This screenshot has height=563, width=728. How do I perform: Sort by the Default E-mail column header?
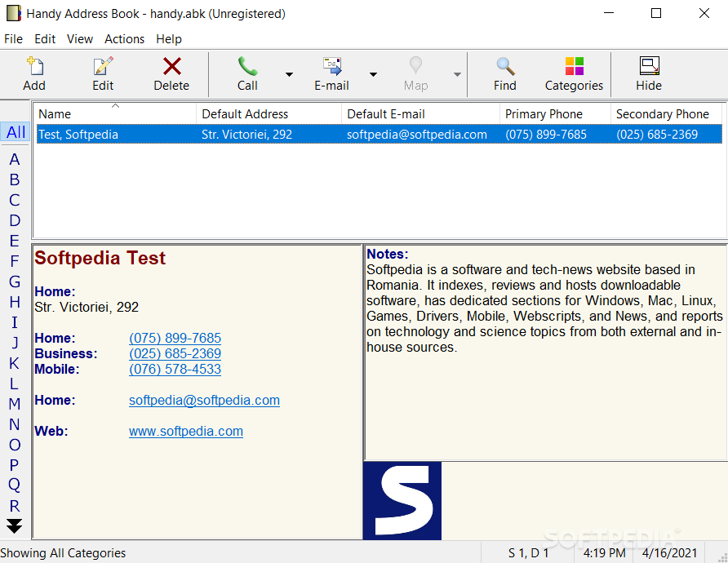[x=420, y=113]
